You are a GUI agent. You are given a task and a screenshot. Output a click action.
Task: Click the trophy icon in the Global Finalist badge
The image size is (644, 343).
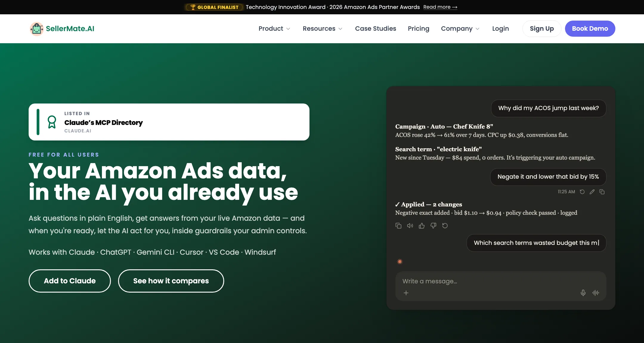(193, 7)
